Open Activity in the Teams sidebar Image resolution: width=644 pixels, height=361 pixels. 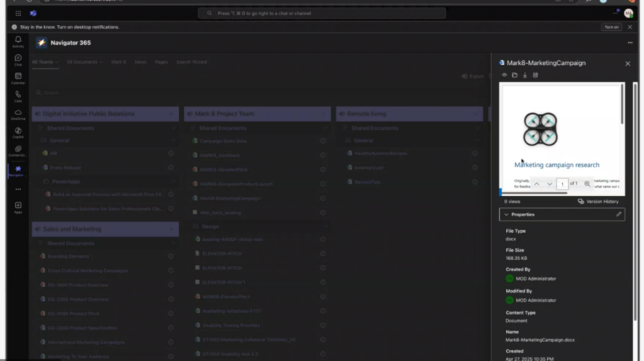(x=18, y=42)
